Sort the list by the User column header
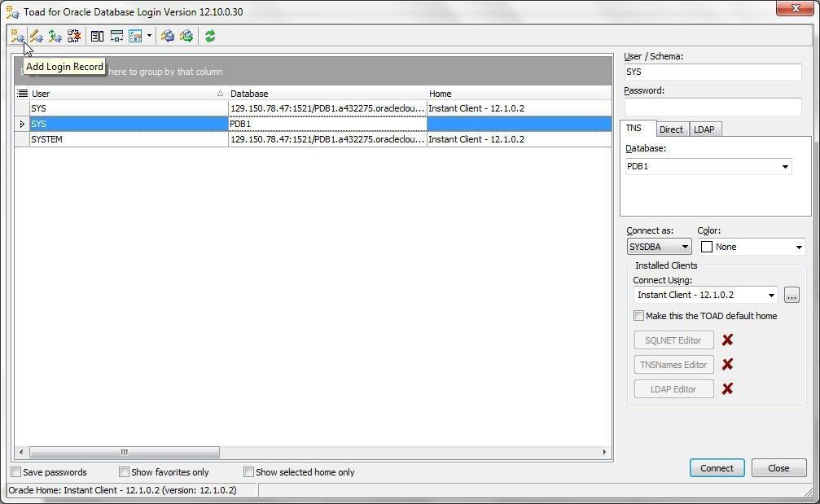This screenshot has height=504, width=820. tap(129, 94)
